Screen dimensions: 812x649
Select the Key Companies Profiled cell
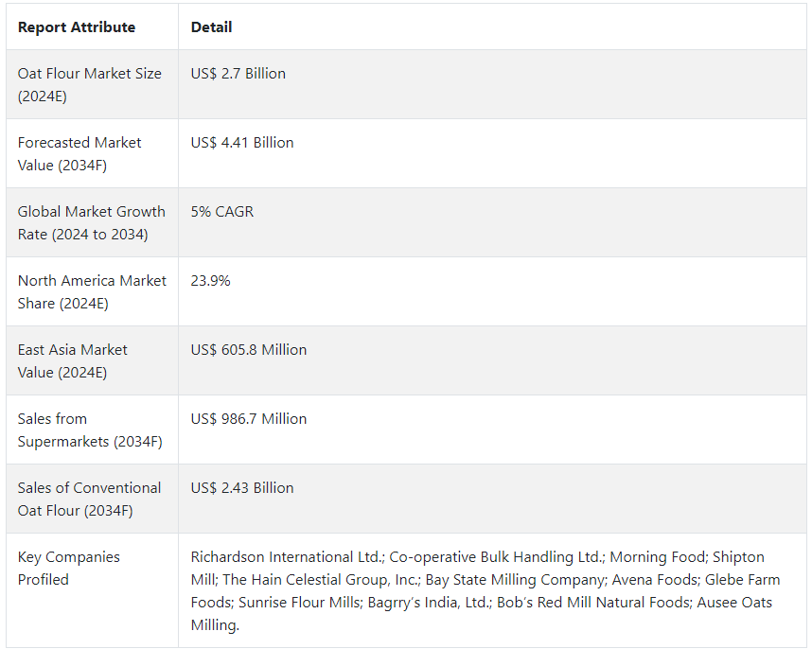point(68,568)
